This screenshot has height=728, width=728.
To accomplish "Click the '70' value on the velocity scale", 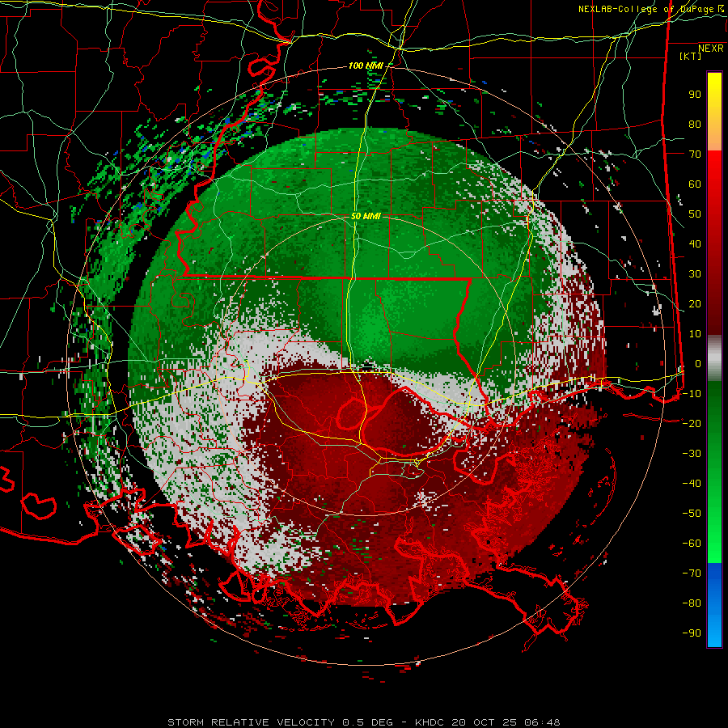I will [695, 154].
